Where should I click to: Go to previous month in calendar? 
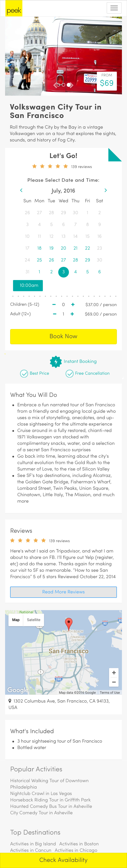coord(21,190)
